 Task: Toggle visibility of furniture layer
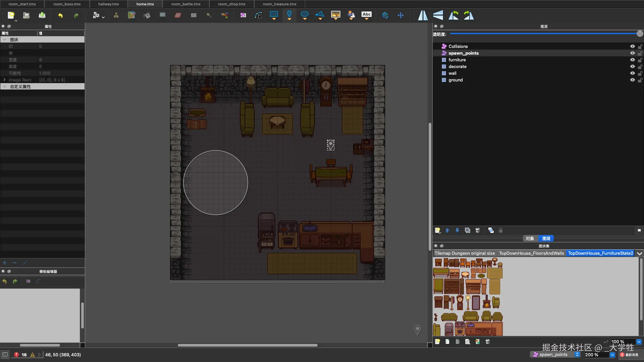pos(632,60)
